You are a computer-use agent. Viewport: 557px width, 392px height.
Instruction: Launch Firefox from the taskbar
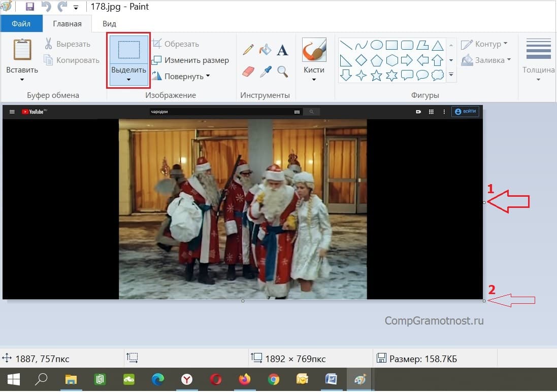point(244,380)
